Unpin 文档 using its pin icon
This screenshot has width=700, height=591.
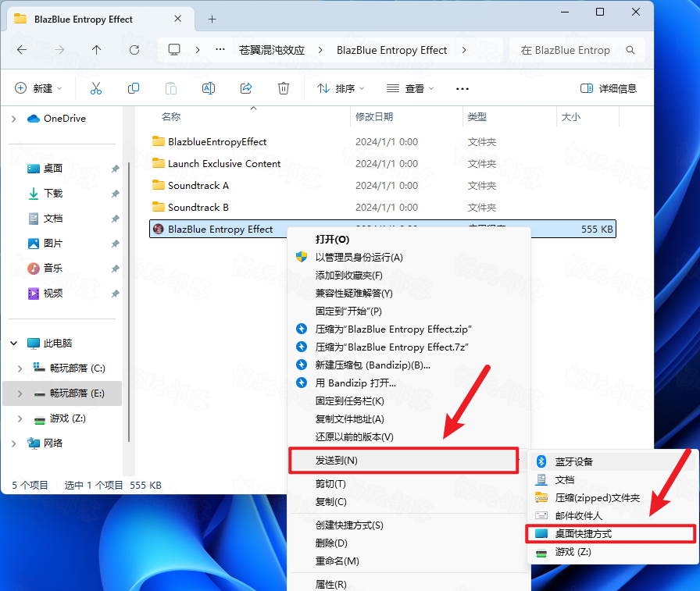115,219
